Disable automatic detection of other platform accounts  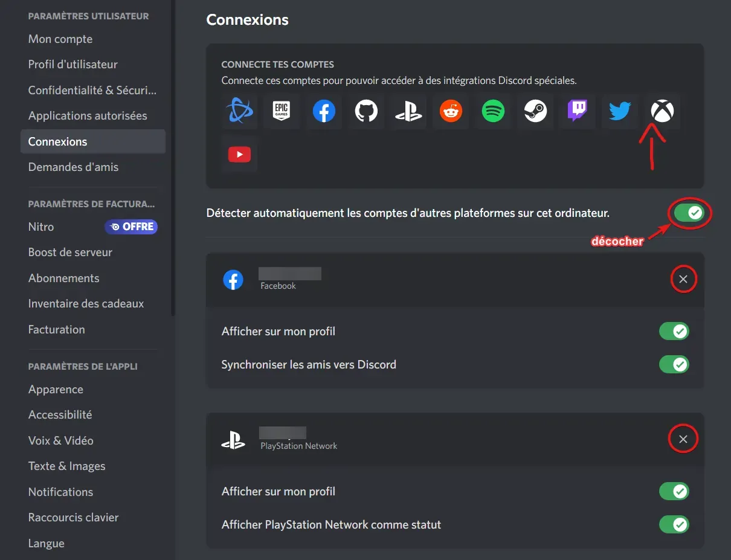coord(689,213)
